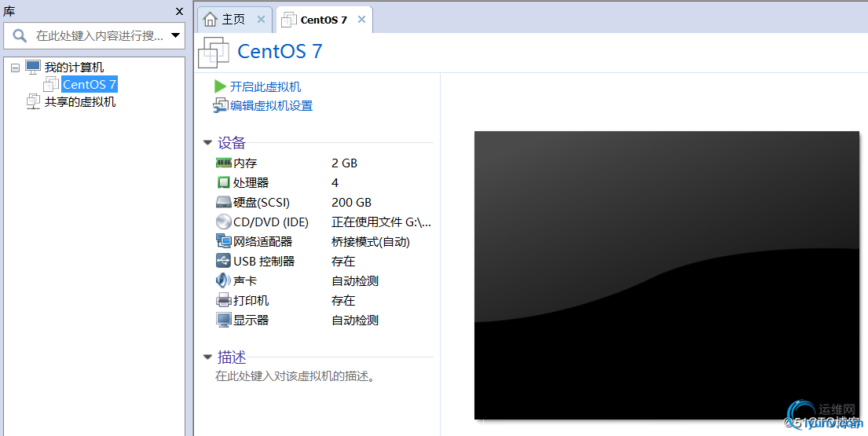Click the 声卡 device label
Viewport: 868px width, 436px height.
tap(245, 280)
